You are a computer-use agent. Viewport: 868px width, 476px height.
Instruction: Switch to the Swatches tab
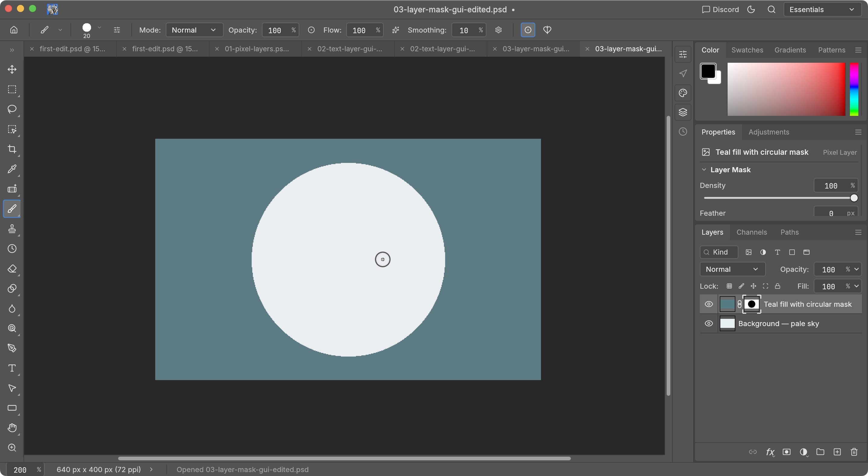click(x=747, y=50)
